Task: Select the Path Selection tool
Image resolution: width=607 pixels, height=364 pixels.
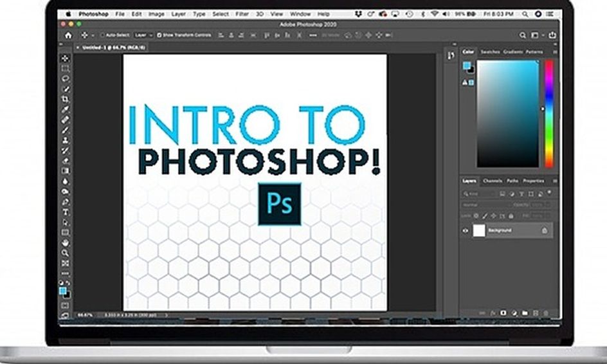Action: (65, 223)
